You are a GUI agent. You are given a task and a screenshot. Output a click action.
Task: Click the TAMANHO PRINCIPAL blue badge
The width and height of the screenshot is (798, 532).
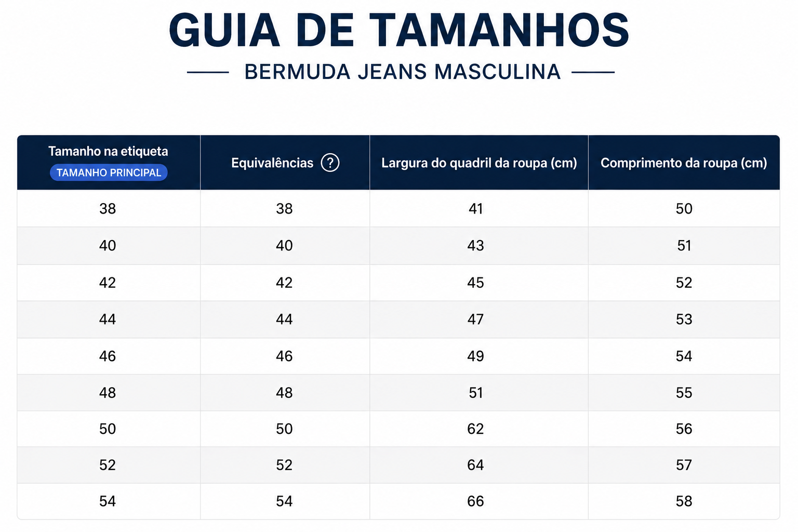109,172
